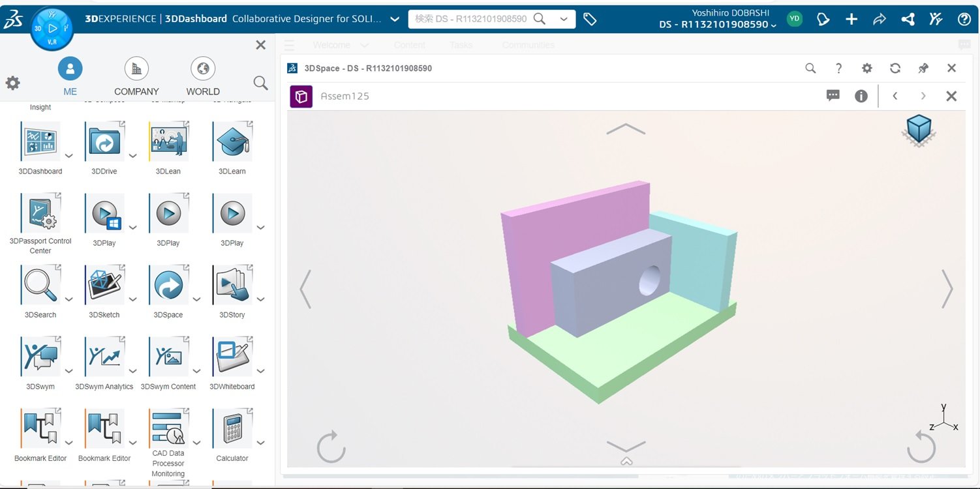Expand the chevron beside 3DSpace
Screen dimensions: 980x489
pyautogui.click(x=196, y=299)
